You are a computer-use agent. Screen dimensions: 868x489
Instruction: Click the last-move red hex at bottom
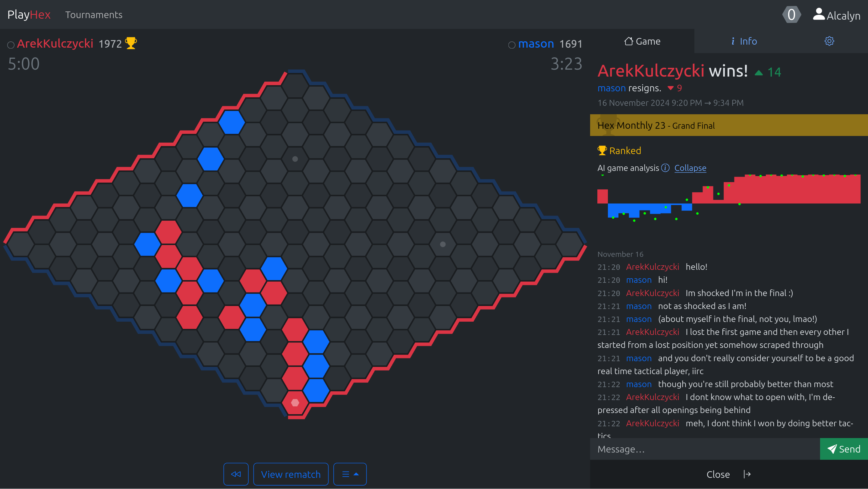(295, 402)
